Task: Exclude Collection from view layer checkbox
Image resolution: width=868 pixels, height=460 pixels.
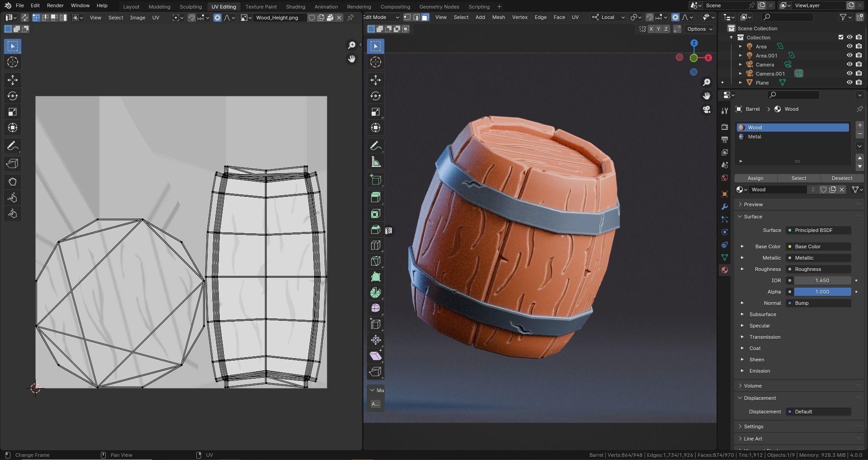Action: (x=841, y=37)
